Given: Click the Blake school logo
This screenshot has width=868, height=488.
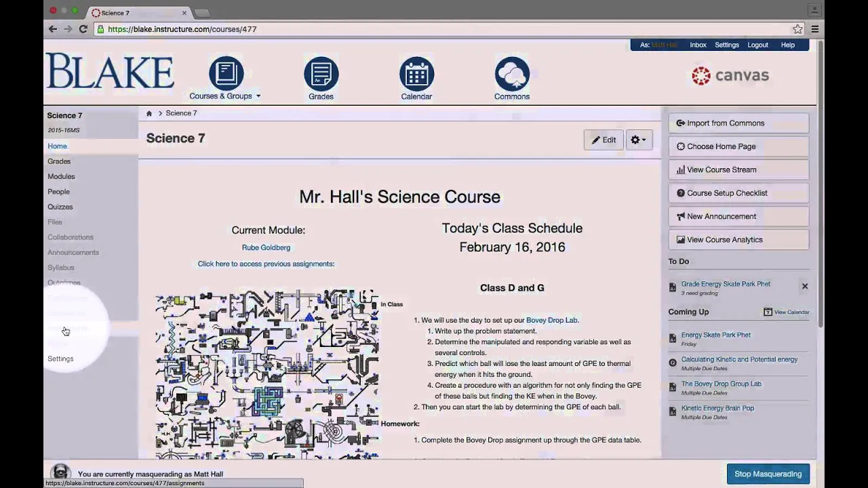Looking at the screenshot, I should tap(110, 72).
